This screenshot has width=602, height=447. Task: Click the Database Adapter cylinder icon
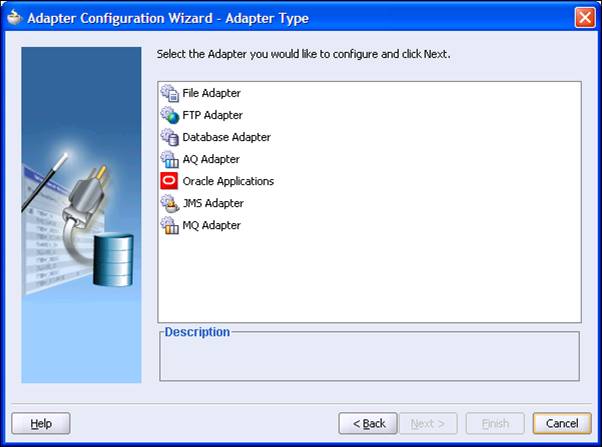click(x=169, y=137)
